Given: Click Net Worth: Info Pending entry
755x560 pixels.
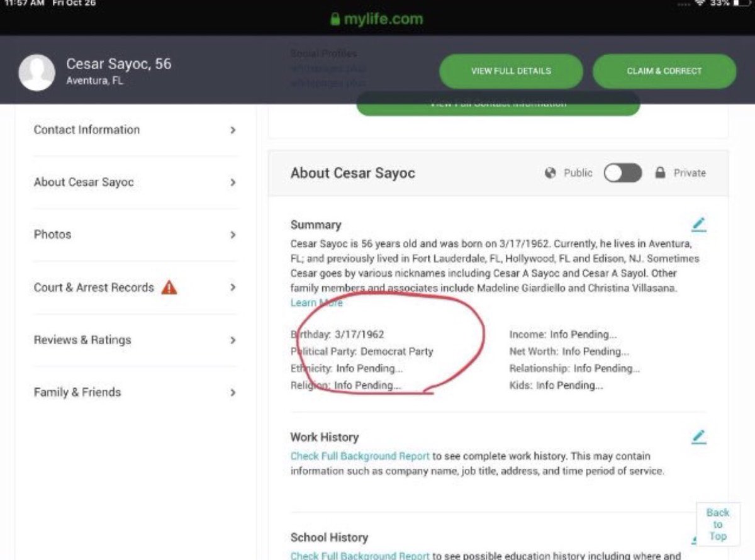Looking at the screenshot, I should click(x=569, y=352).
